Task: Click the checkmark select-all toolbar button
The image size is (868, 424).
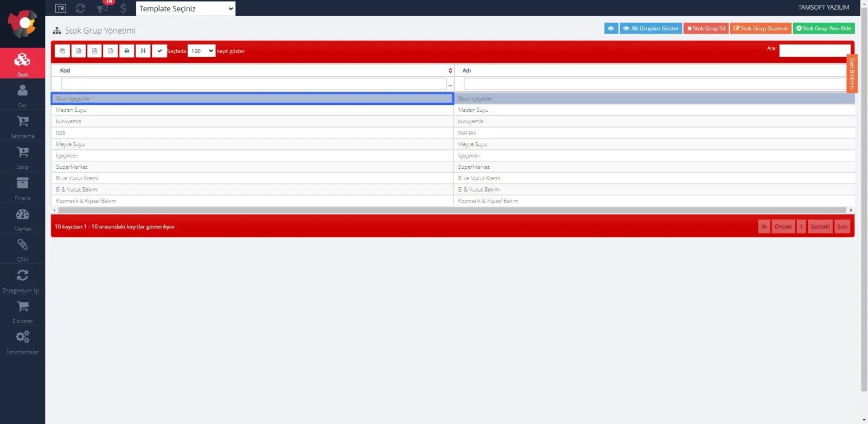Action: [159, 51]
